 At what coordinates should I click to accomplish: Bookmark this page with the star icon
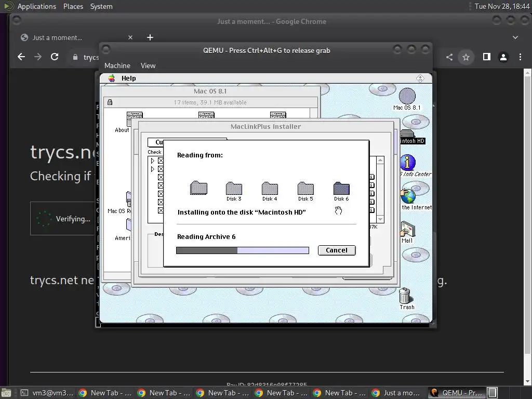coord(466,57)
